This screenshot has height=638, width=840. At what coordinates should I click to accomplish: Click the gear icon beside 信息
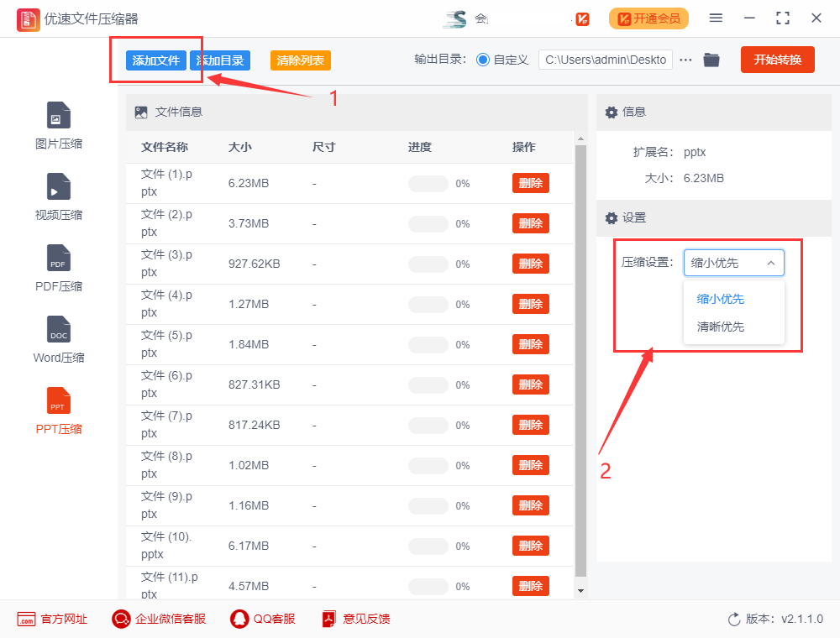pos(612,112)
